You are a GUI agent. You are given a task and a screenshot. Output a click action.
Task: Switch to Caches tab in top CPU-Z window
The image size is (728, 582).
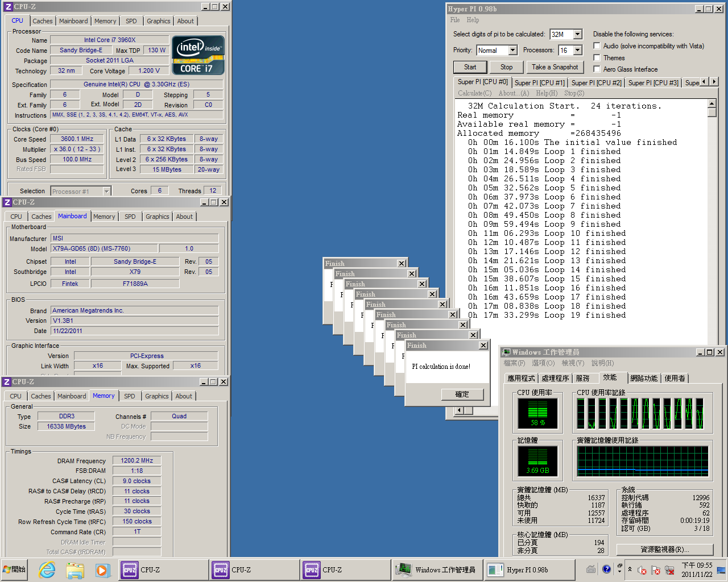click(x=43, y=21)
